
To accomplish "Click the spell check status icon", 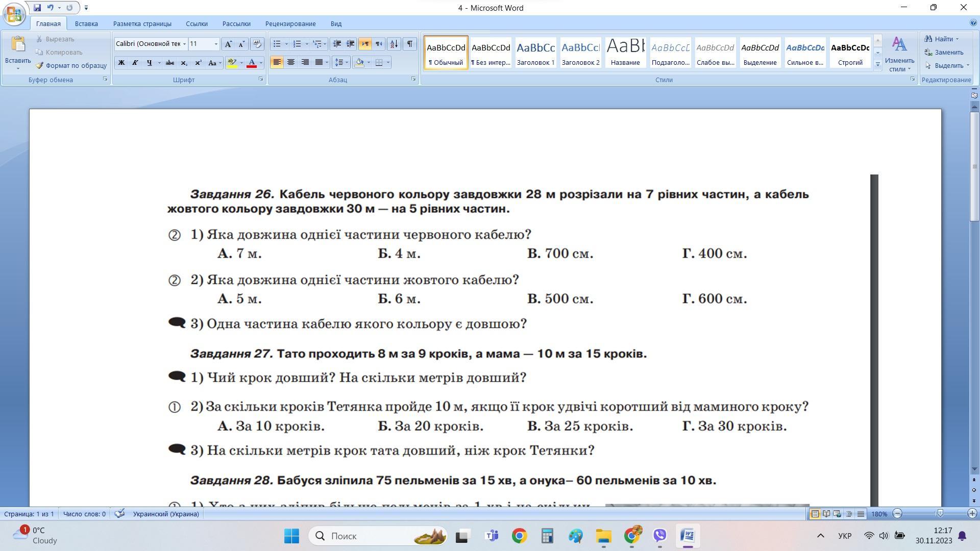I will point(119,514).
